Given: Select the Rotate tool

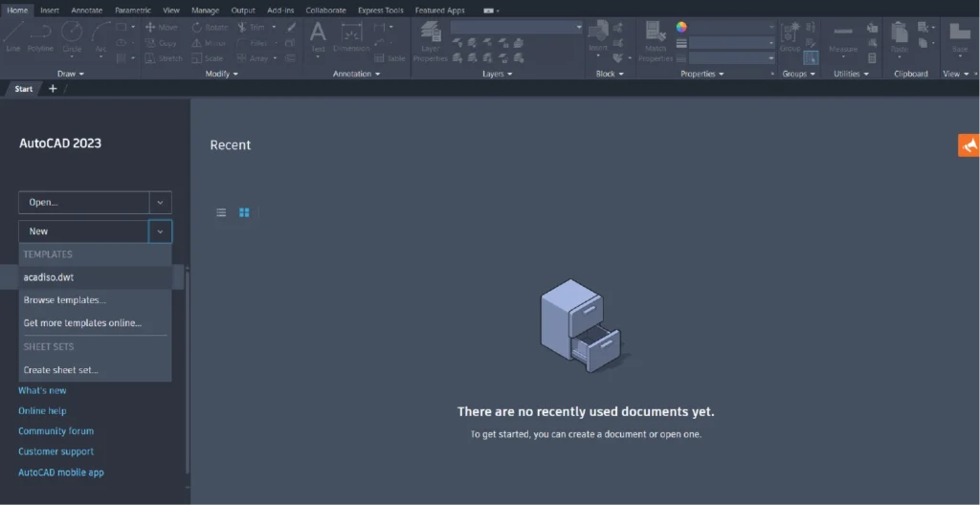Looking at the screenshot, I should (210, 28).
